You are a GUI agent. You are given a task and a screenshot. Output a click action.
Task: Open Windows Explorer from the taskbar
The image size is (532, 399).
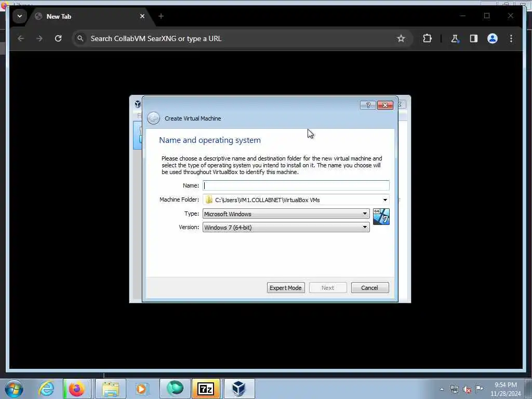111,389
